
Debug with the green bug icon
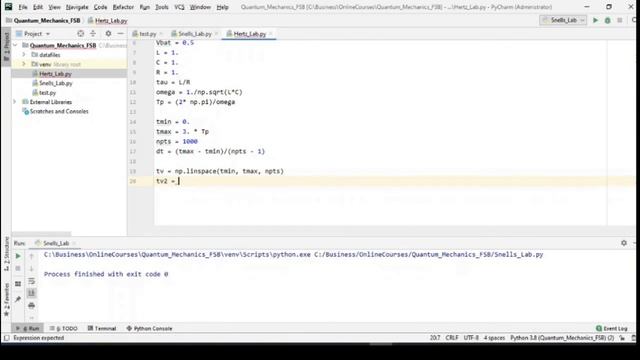(x=607, y=20)
